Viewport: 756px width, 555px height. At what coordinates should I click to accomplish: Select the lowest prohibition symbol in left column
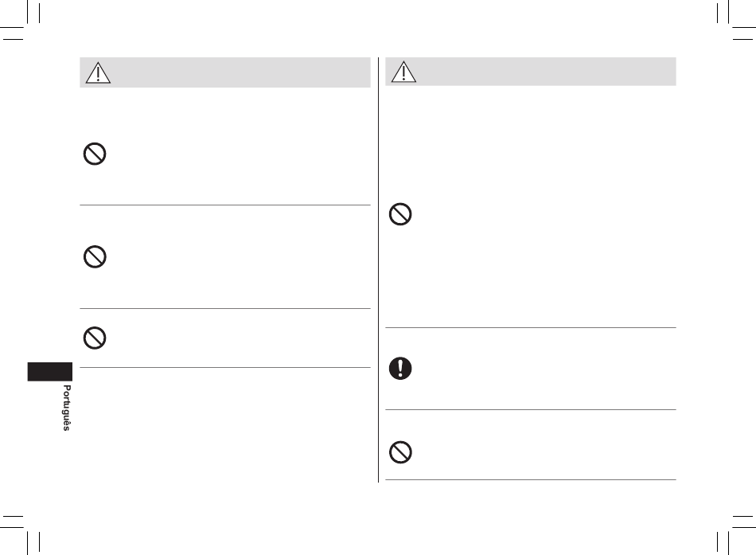pos(95,338)
